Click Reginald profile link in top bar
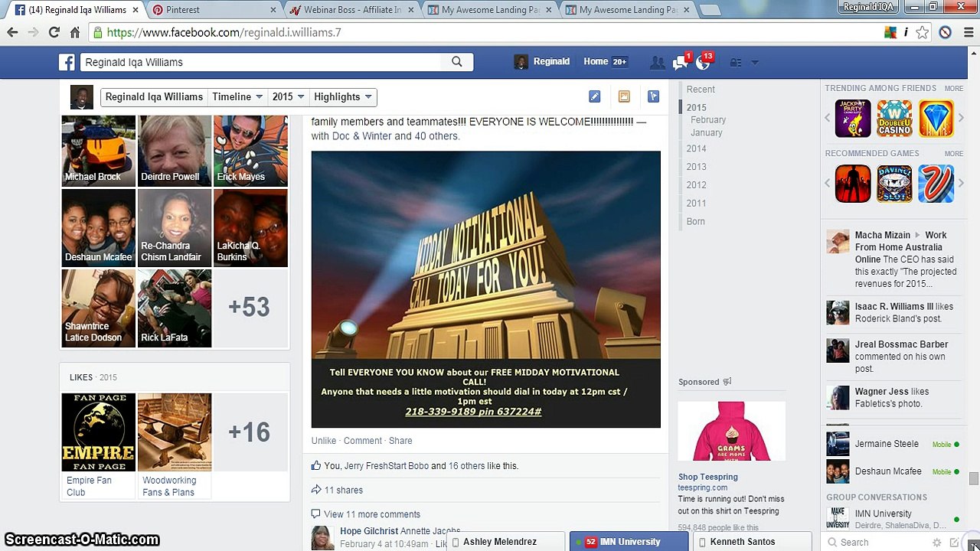This screenshot has height=551, width=980. (542, 62)
